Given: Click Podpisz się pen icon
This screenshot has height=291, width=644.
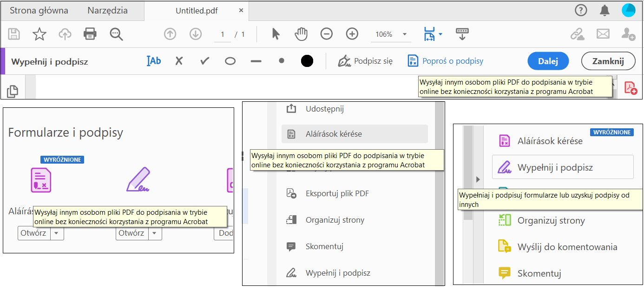Looking at the screenshot, I should pyautogui.click(x=344, y=60).
